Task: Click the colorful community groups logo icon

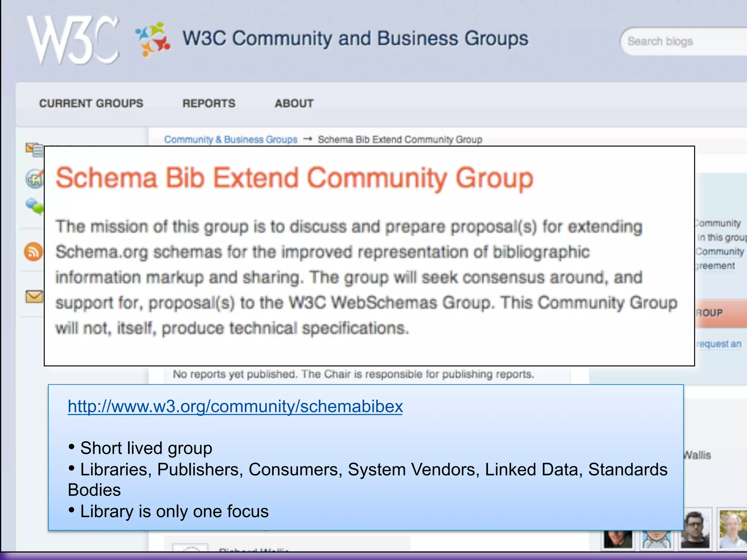Action: point(152,39)
